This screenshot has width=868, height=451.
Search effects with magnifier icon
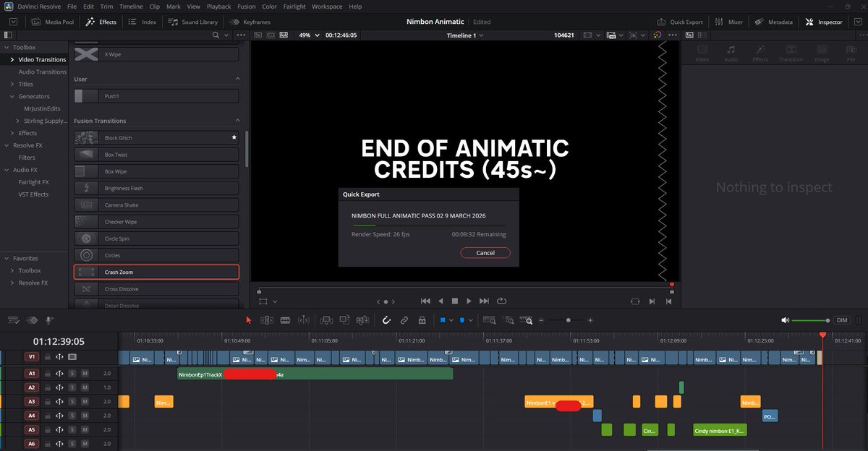[x=216, y=35]
